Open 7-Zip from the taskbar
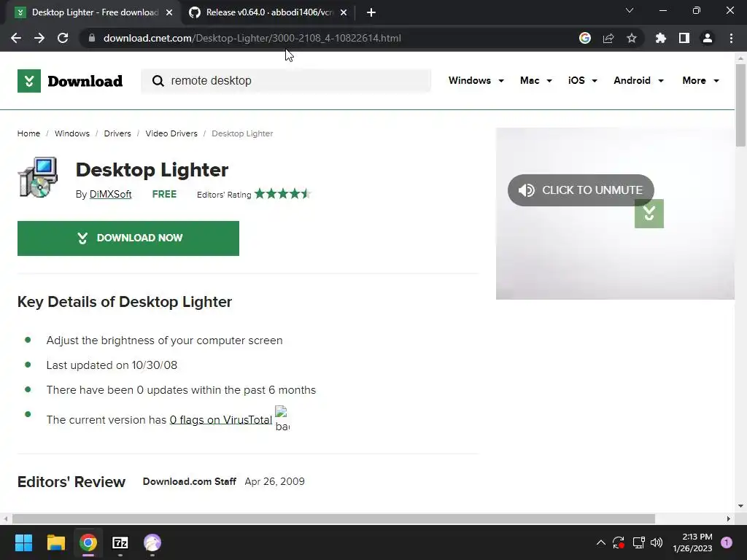 (x=120, y=542)
